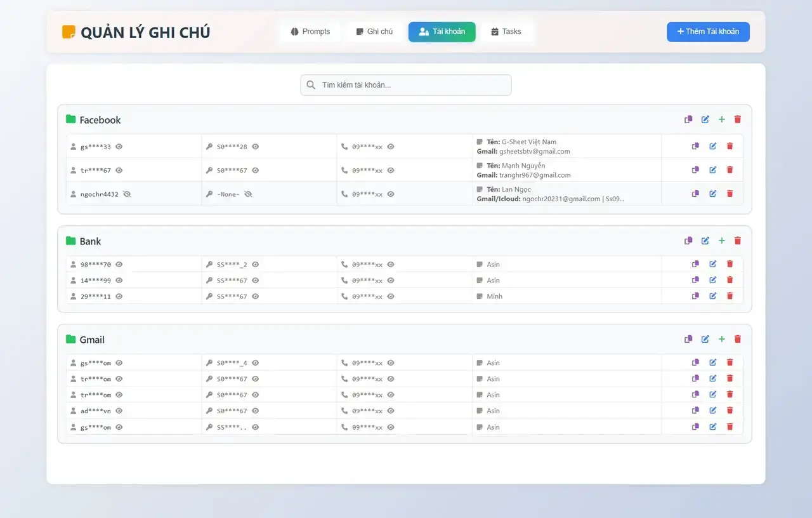The width and height of the screenshot is (812, 518).
Task: Delete the entire Gmail group
Action: pyautogui.click(x=737, y=339)
